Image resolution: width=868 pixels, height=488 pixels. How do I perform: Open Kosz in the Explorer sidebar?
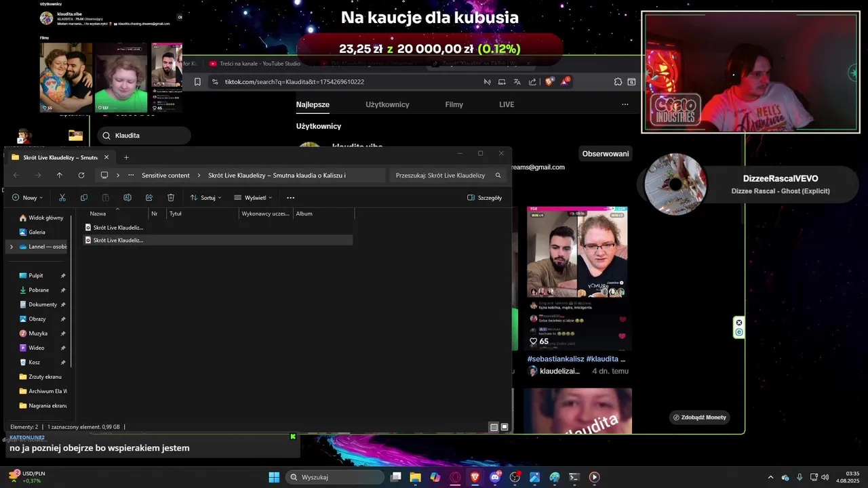[x=34, y=362]
